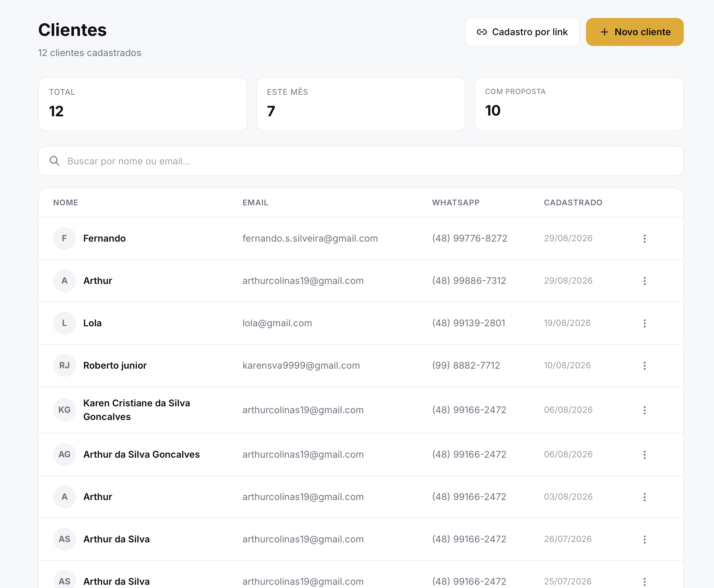Open the three-dot menu for Lola
Image resolution: width=714 pixels, height=588 pixels.
pos(645,323)
